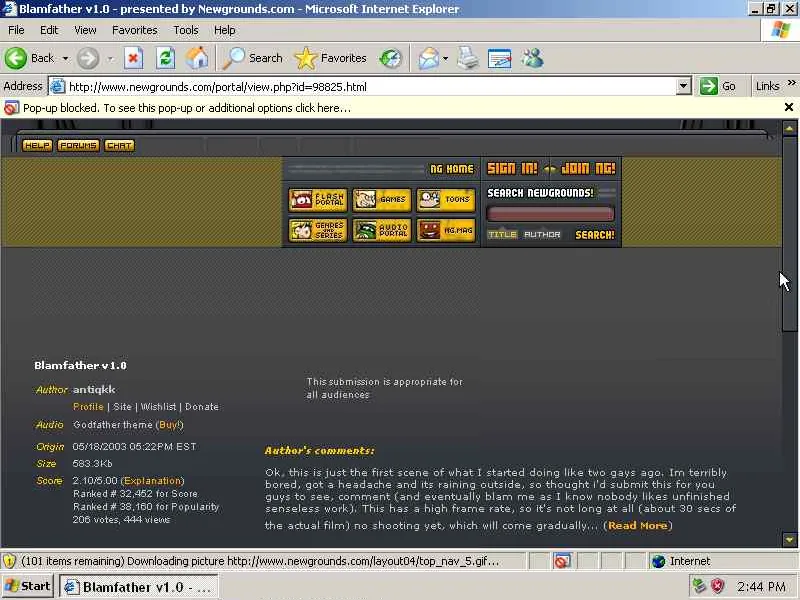The width and height of the screenshot is (800, 600).
Task: Click the green network tray icon
Action: click(699, 586)
